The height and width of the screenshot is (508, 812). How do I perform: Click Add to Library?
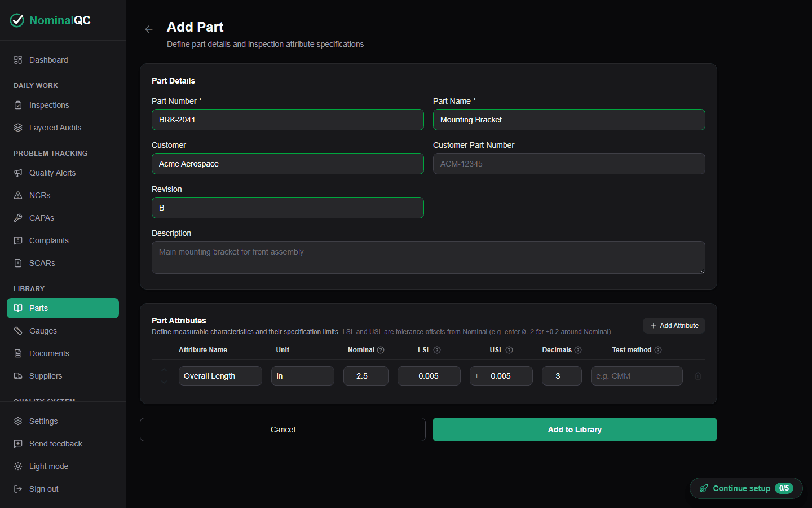coord(575,430)
